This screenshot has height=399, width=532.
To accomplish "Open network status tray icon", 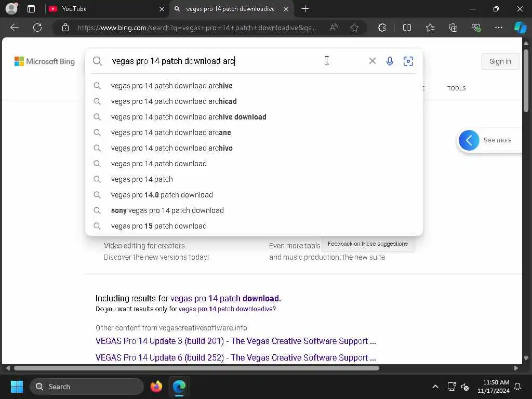I will [451, 387].
